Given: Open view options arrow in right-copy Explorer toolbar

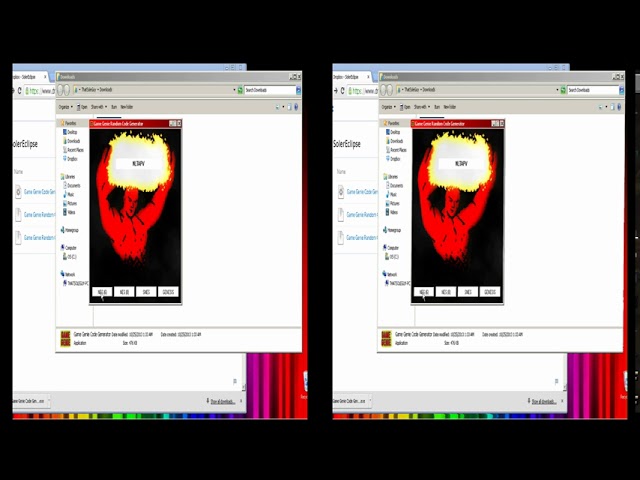Looking at the screenshot, I should point(606,107).
